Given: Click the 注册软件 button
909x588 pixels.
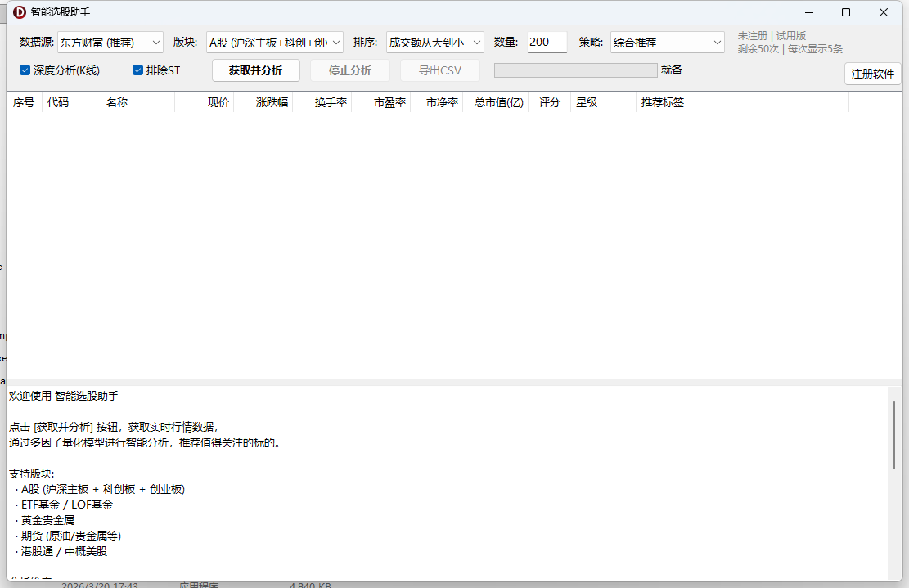Looking at the screenshot, I should pos(872,74).
